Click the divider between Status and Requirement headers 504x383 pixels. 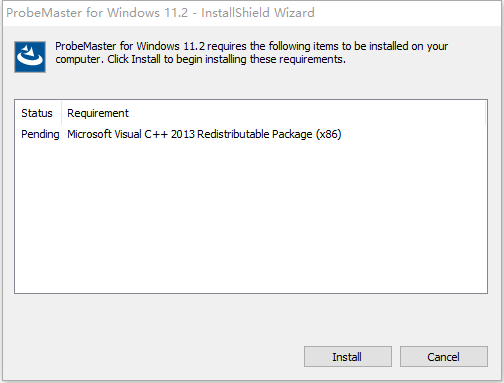(x=61, y=113)
